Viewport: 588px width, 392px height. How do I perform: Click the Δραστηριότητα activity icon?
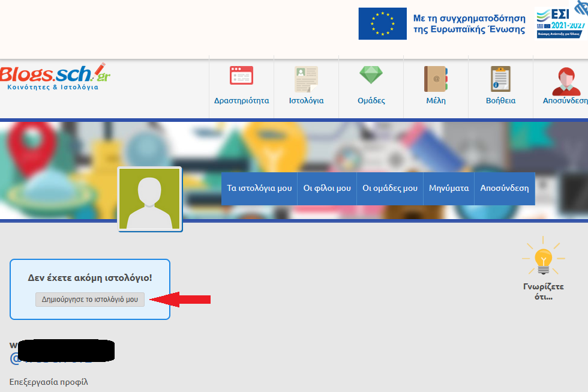pyautogui.click(x=242, y=76)
